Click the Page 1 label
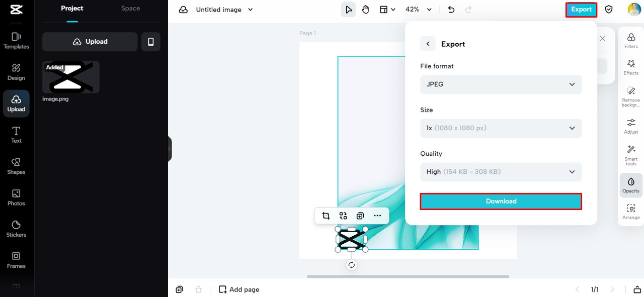The image size is (644, 297). tap(308, 34)
